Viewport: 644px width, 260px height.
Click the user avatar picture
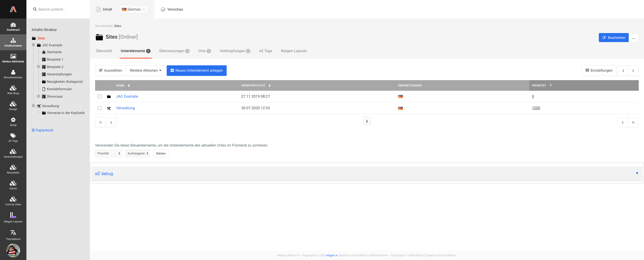[13, 250]
